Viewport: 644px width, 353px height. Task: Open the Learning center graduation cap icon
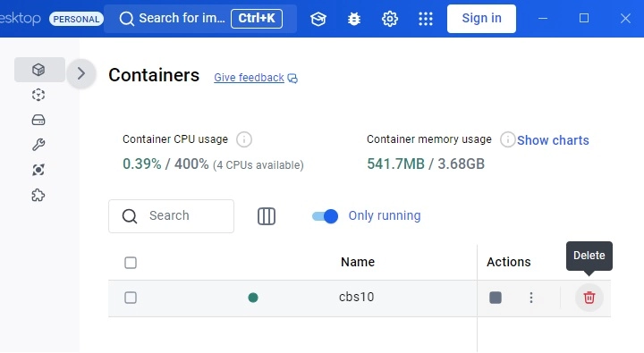point(318,19)
